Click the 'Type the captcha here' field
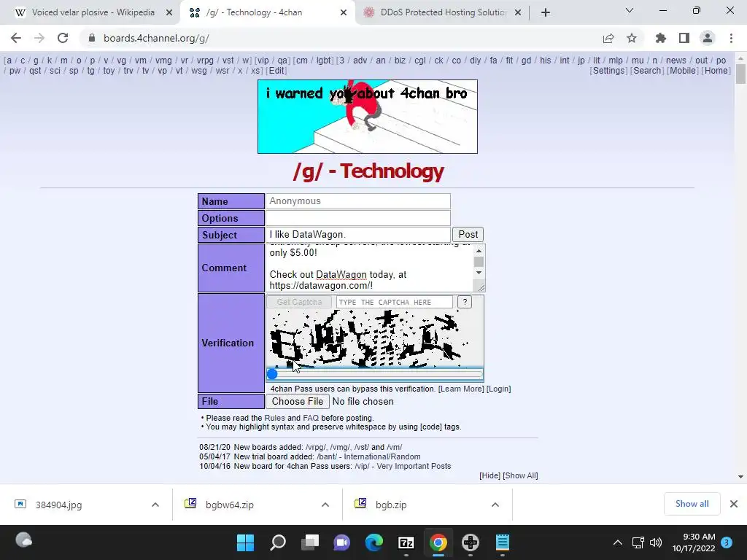The width and height of the screenshot is (747, 560). point(395,302)
